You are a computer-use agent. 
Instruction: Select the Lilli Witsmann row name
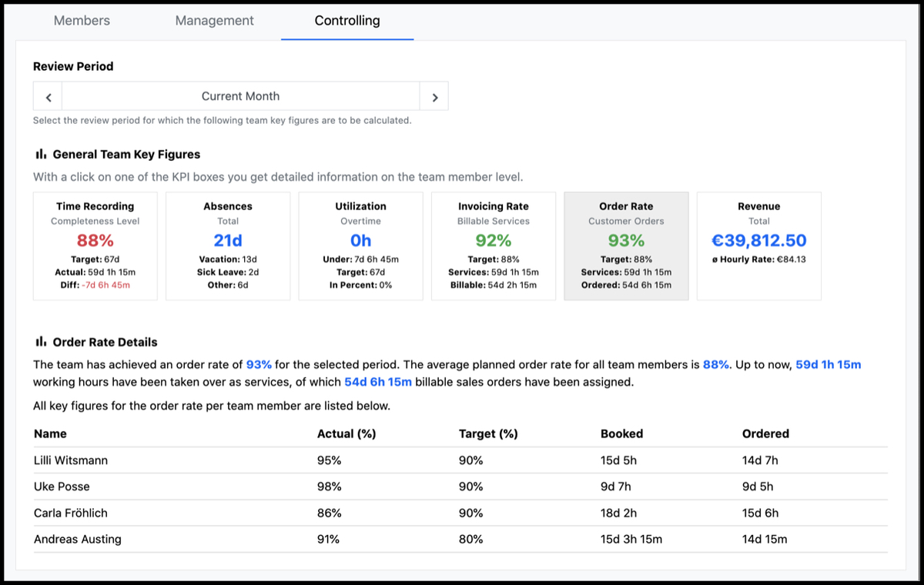pyautogui.click(x=71, y=460)
